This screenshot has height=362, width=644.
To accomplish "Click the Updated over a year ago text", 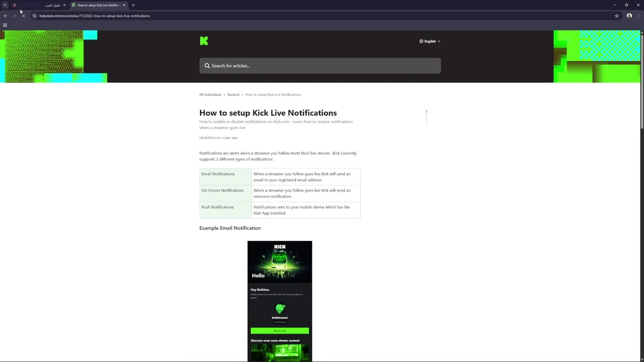I will 218,138.
